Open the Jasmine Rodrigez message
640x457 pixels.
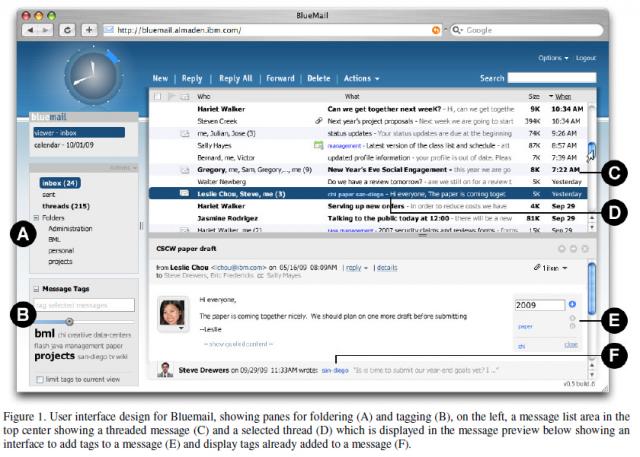[368, 218]
